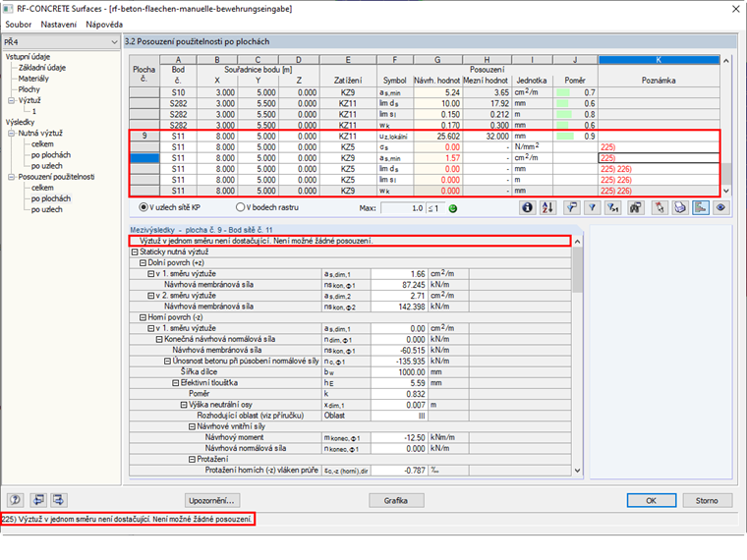Toggle the colored result bars icon

[x=701, y=207]
